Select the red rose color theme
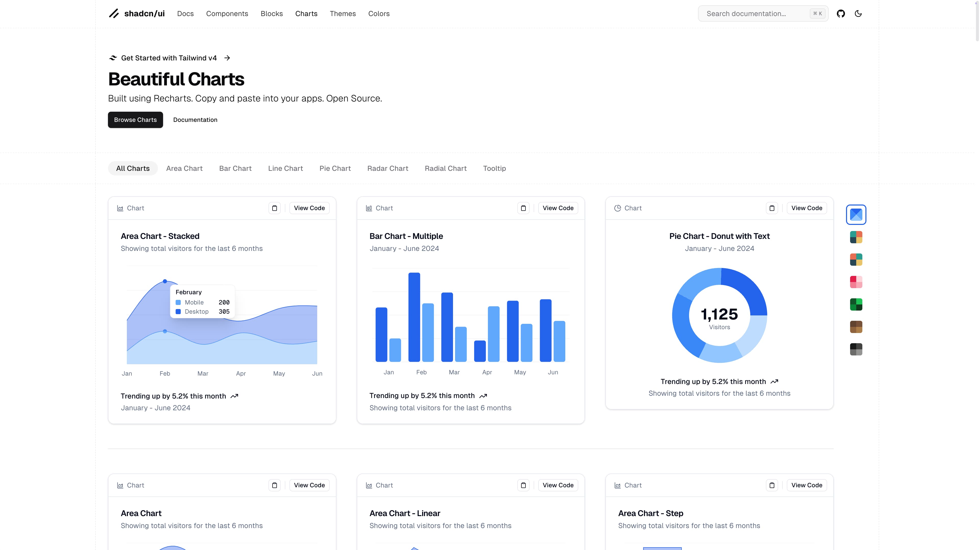The width and height of the screenshot is (980, 550). point(856,282)
